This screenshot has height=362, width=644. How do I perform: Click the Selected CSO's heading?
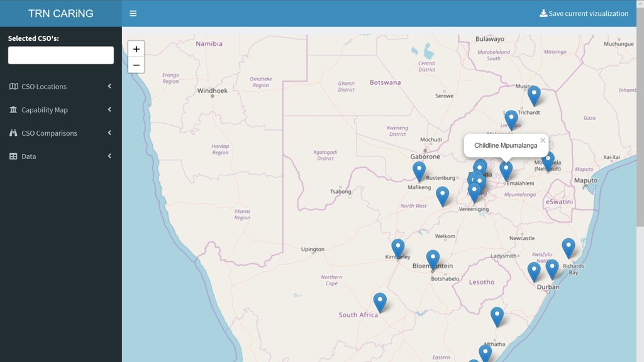coord(34,38)
